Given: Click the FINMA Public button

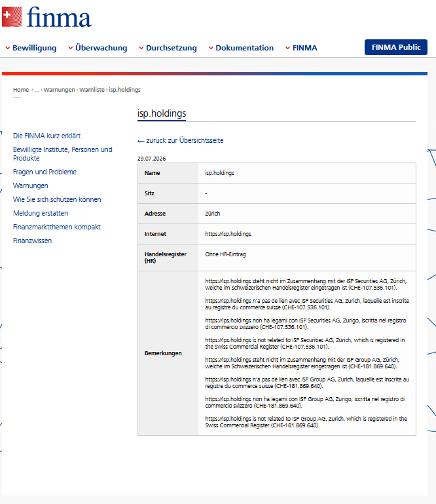Looking at the screenshot, I should point(396,47).
